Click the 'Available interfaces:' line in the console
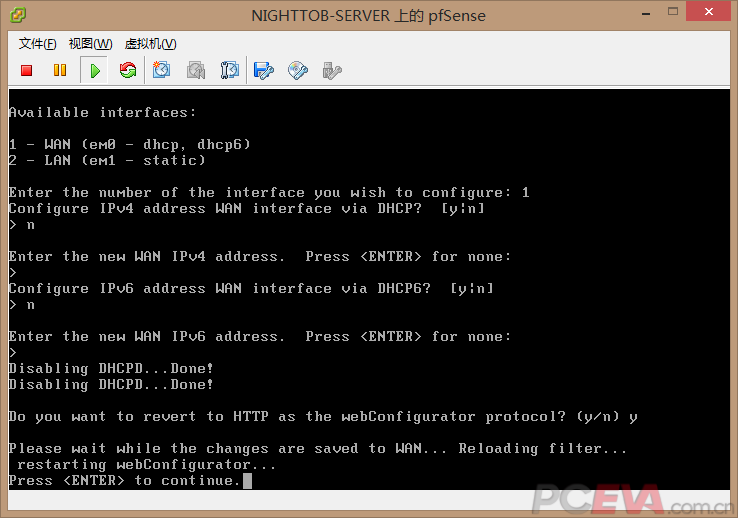Viewport: 738px width, 518px height. coord(102,112)
